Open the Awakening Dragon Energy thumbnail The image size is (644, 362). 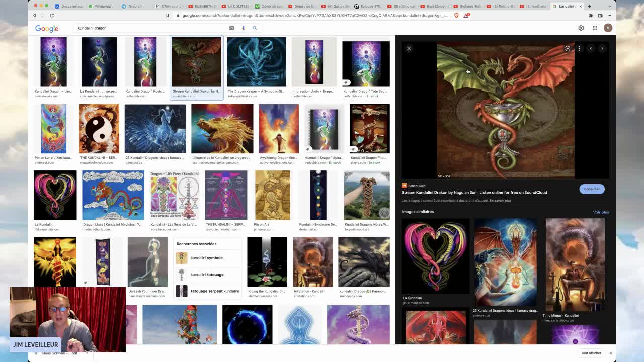279,129
